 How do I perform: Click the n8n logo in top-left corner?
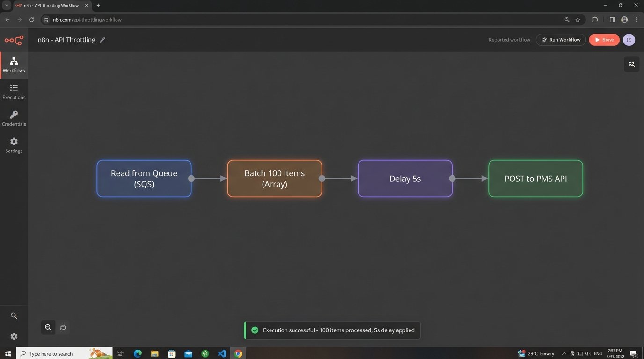tap(14, 40)
